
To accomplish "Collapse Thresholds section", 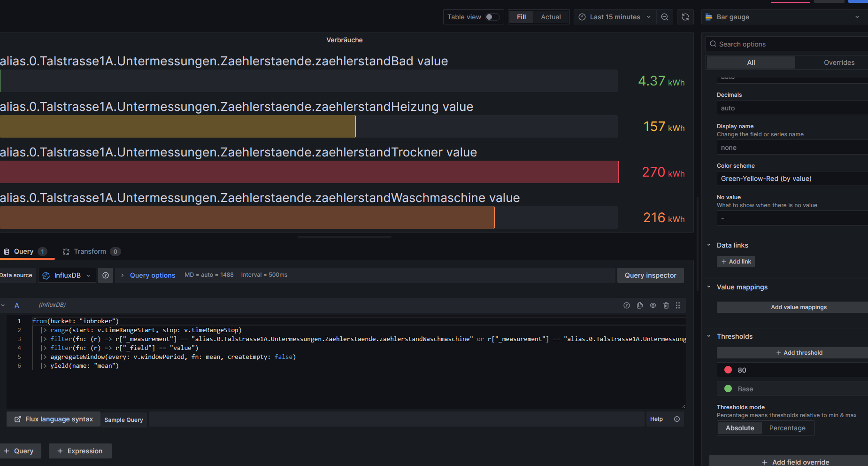I will coord(709,336).
